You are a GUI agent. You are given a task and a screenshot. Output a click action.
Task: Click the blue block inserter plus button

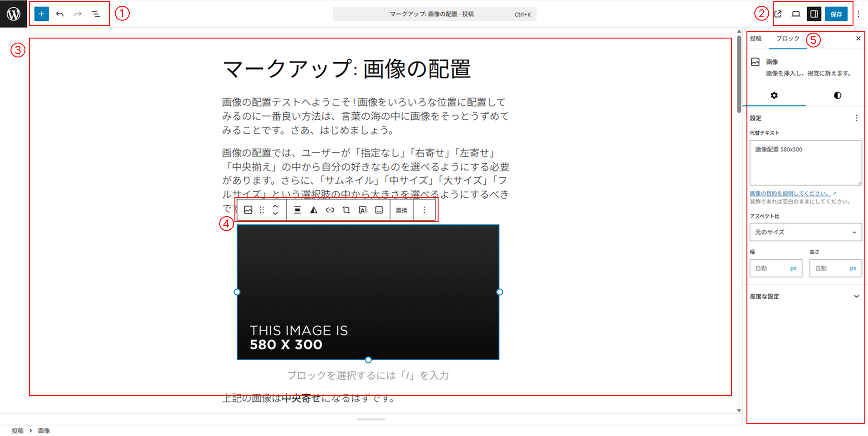pyautogui.click(x=41, y=14)
